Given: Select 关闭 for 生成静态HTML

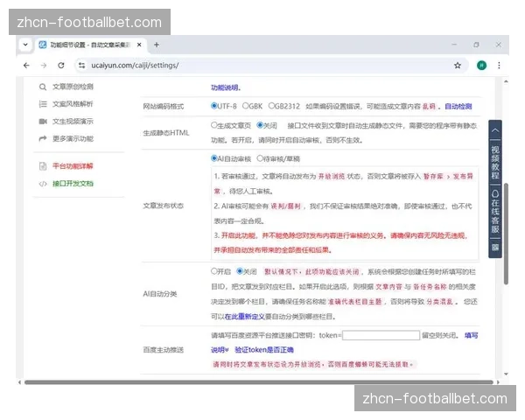Looking at the screenshot, I should (x=260, y=125).
